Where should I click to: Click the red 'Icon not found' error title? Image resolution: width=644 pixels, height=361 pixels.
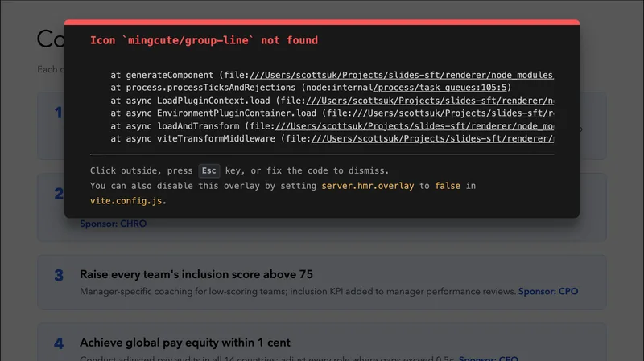[204, 40]
